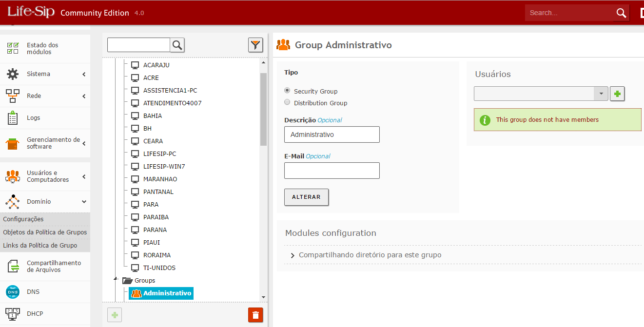
Task: Click the DHCP sidebar icon
Action: click(x=13, y=314)
